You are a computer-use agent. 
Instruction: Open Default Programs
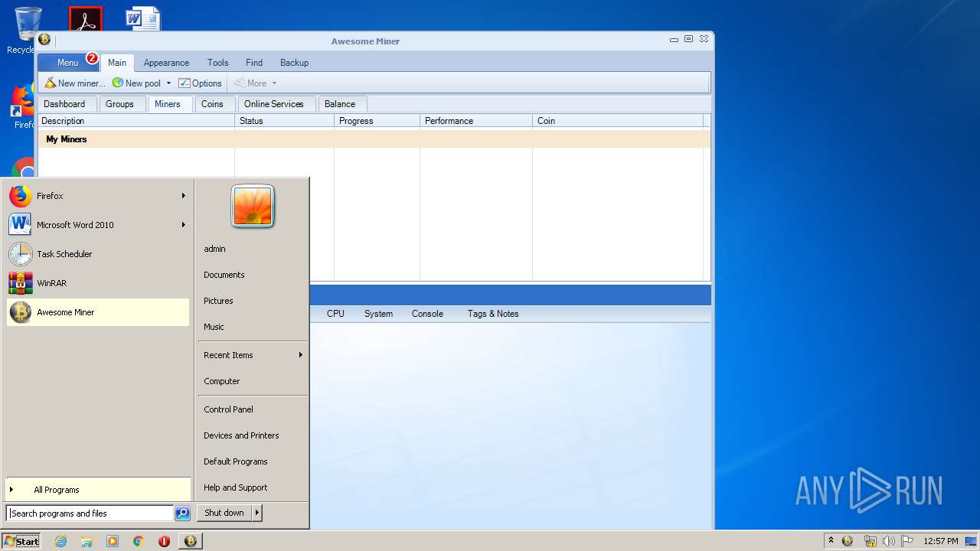(x=253, y=461)
